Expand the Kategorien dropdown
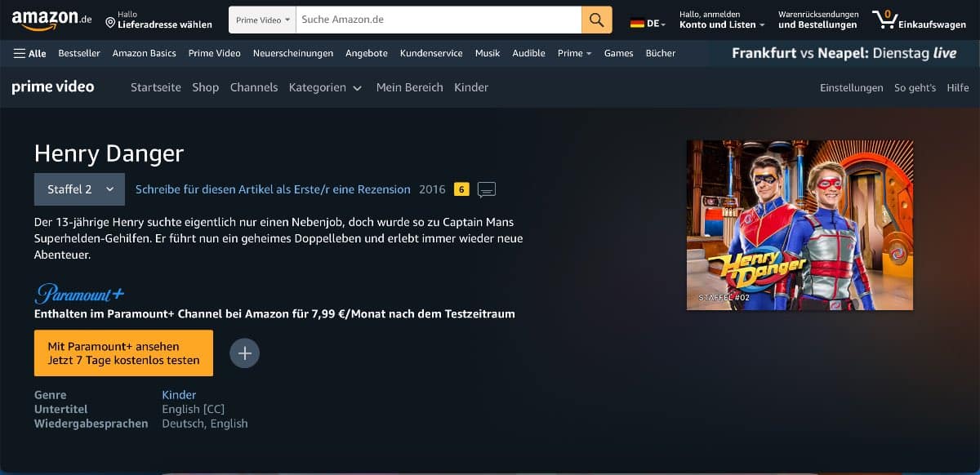The image size is (980, 475). point(325,87)
